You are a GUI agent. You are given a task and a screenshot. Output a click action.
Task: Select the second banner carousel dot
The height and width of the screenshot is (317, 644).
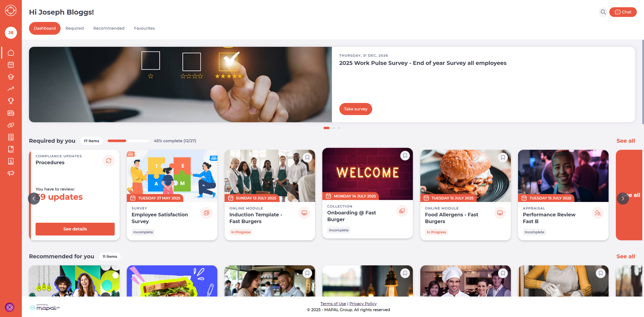click(x=334, y=128)
